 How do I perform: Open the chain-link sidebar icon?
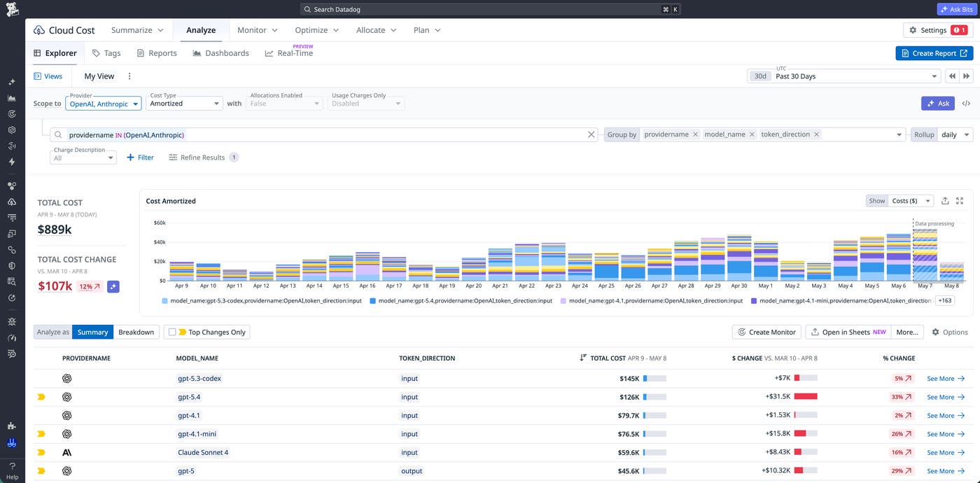[12, 249]
